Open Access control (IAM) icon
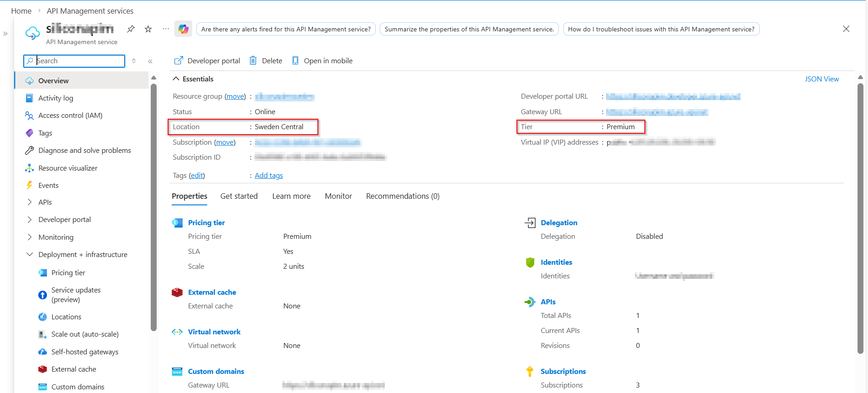The image size is (868, 393). click(x=30, y=116)
